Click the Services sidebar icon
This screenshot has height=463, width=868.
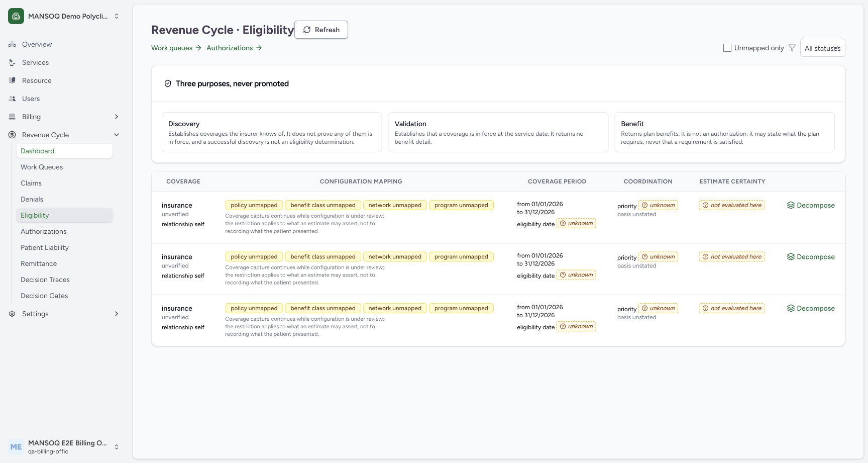12,62
